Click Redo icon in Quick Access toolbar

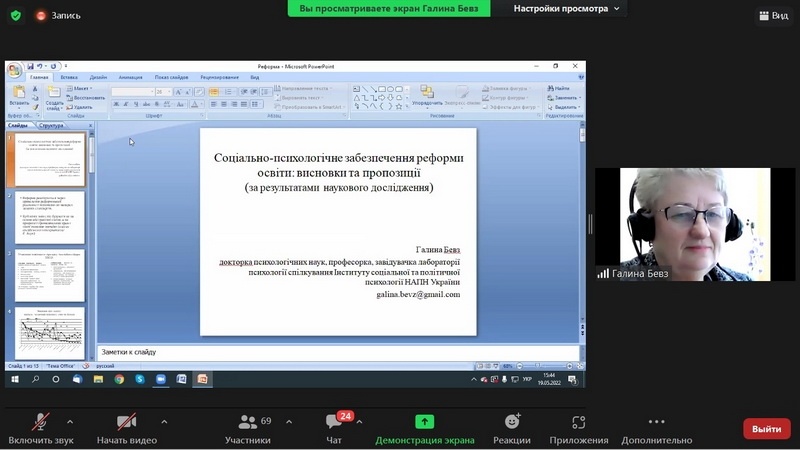(53, 66)
